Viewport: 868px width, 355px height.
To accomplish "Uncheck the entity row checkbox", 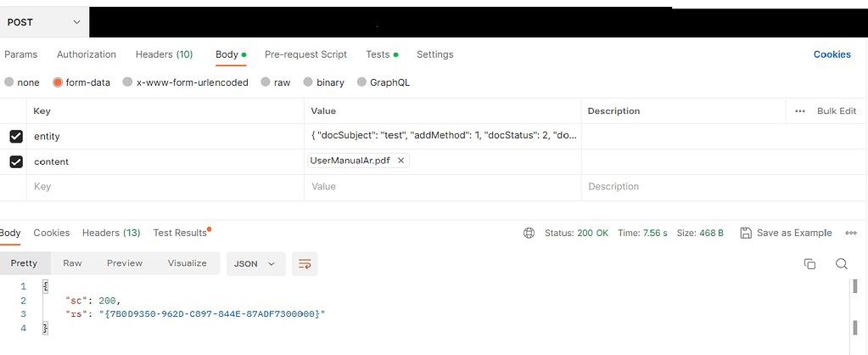I will pyautogui.click(x=16, y=136).
